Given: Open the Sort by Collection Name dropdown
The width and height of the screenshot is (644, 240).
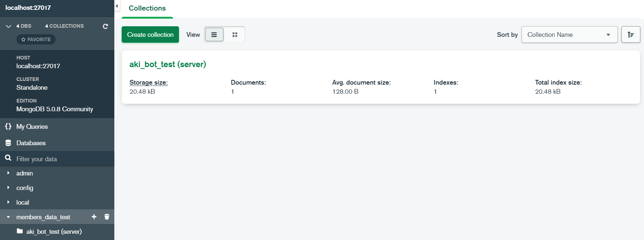Looking at the screenshot, I should 569,35.
